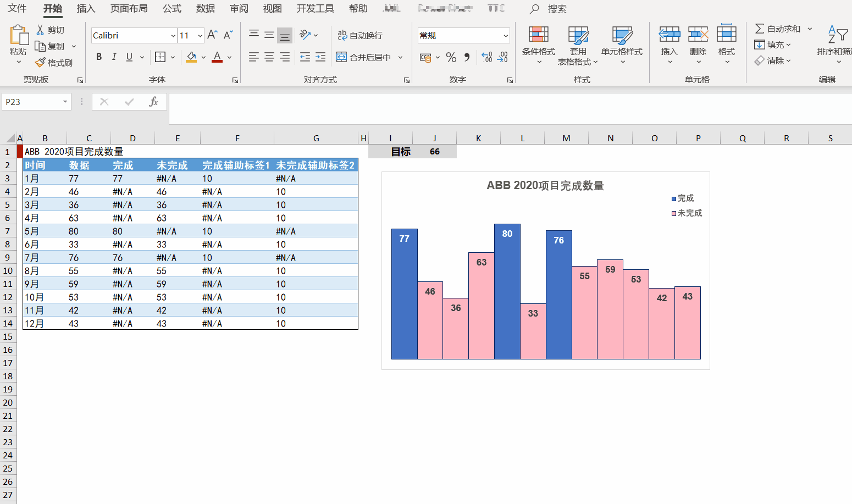Click the Copy (复制) icon
Screen dimensions: 852x504
click(x=40, y=46)
